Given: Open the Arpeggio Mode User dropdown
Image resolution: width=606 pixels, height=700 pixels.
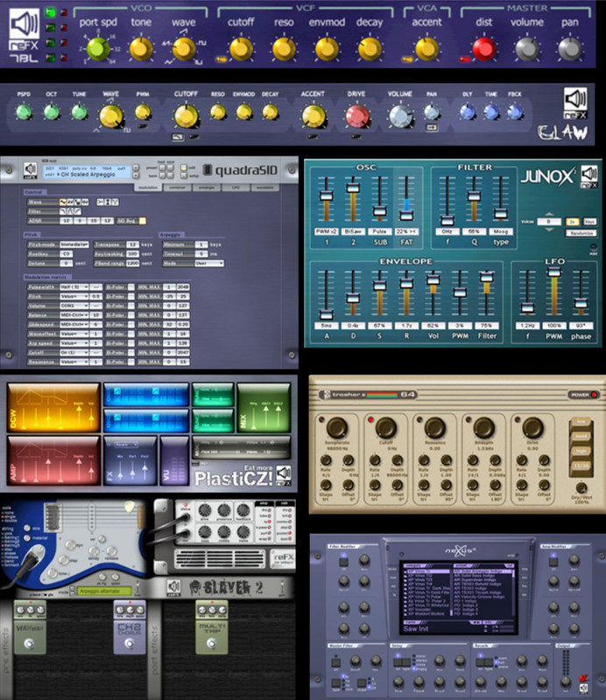Looking at the screenshot, I should pyautogui.click(x=209, y=263).
